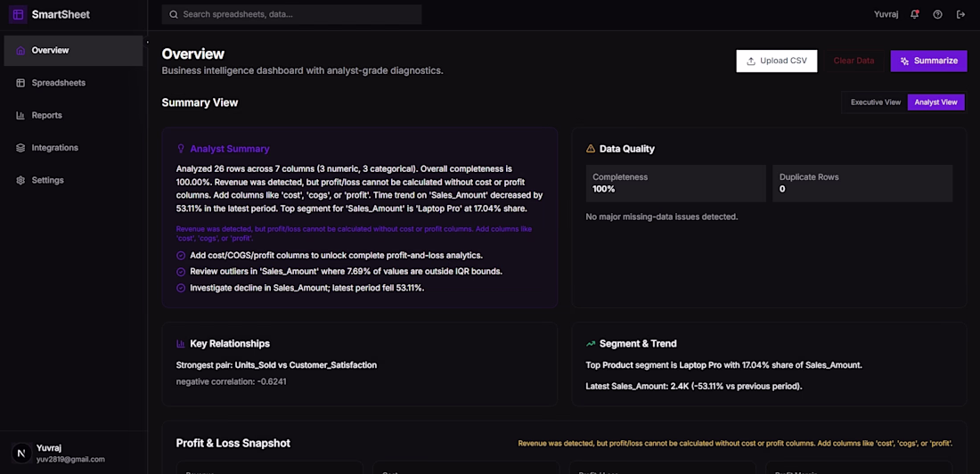Select the Completeness 100% tile
Viewport: 980px width, 474px height.
point(675,184)
